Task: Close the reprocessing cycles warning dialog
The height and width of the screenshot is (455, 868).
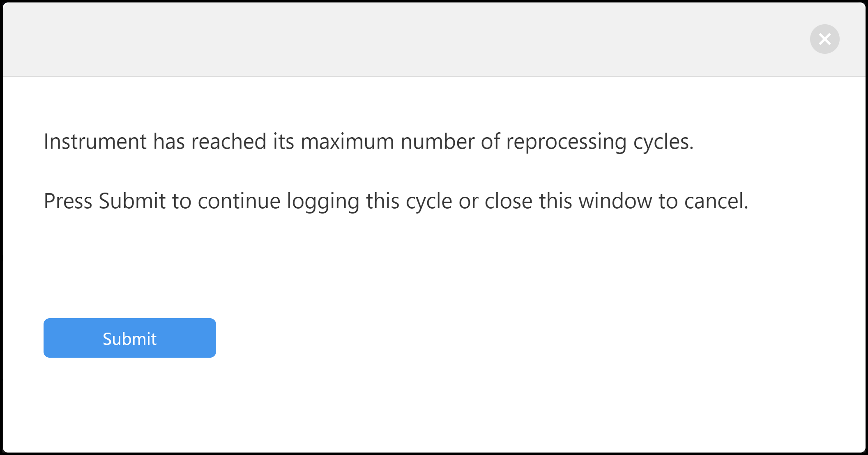Action: 824,39
